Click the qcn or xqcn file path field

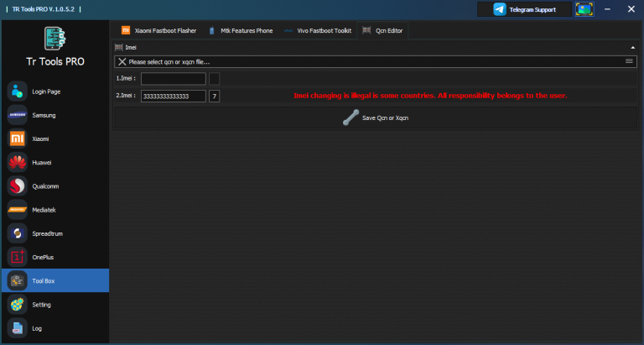[x=376, y=61]
